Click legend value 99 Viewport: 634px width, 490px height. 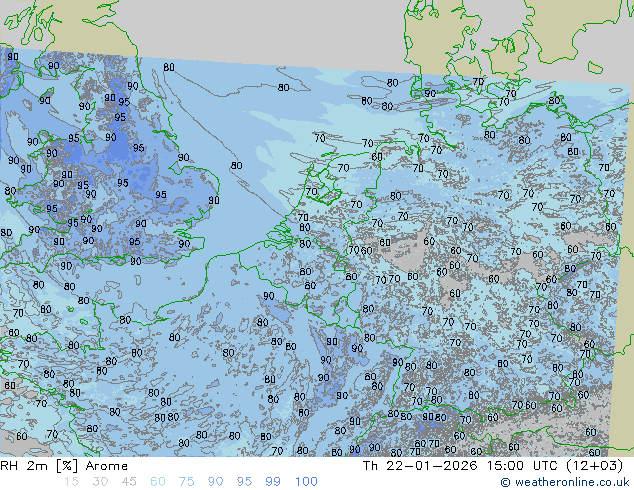[273, 482]
